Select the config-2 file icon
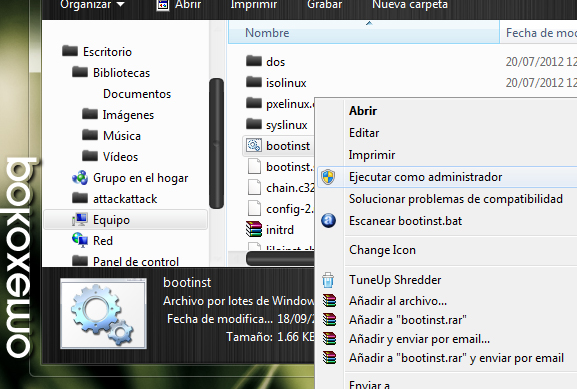 tap(254, 208)
